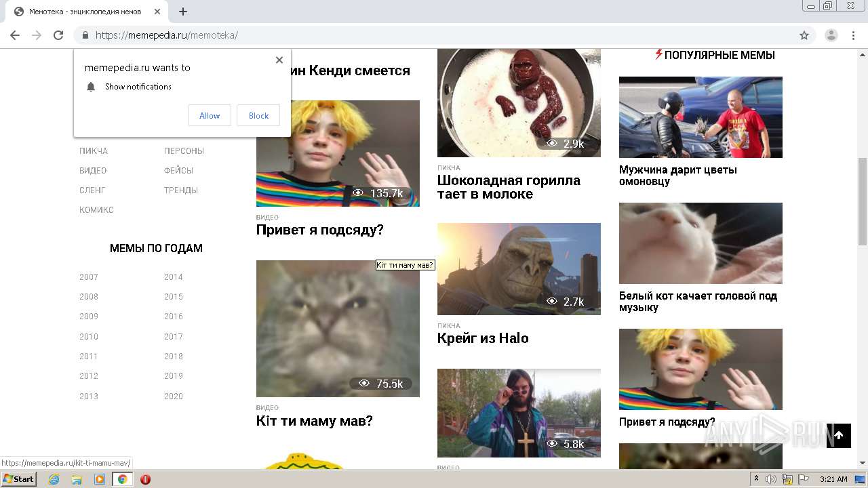The height and width of the screenshot is (488, 868).
Task: Click the scrollbar down arrow
Action: (863, 463)
